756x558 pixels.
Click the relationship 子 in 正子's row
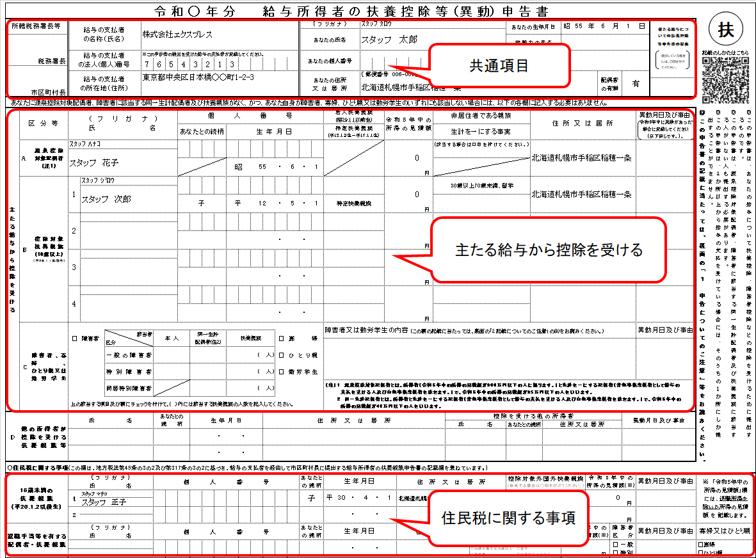click(x=311, y=498)
